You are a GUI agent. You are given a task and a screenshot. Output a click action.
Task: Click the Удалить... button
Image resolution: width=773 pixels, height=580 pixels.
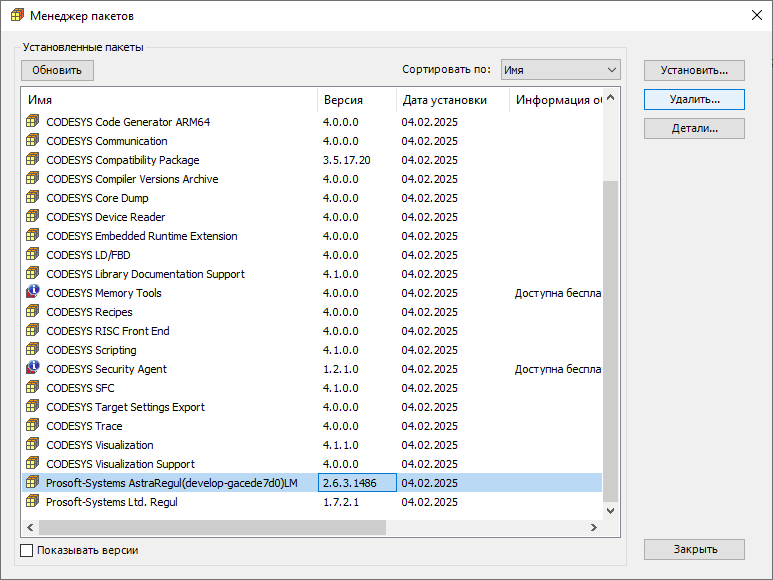(x=694, y=99)
